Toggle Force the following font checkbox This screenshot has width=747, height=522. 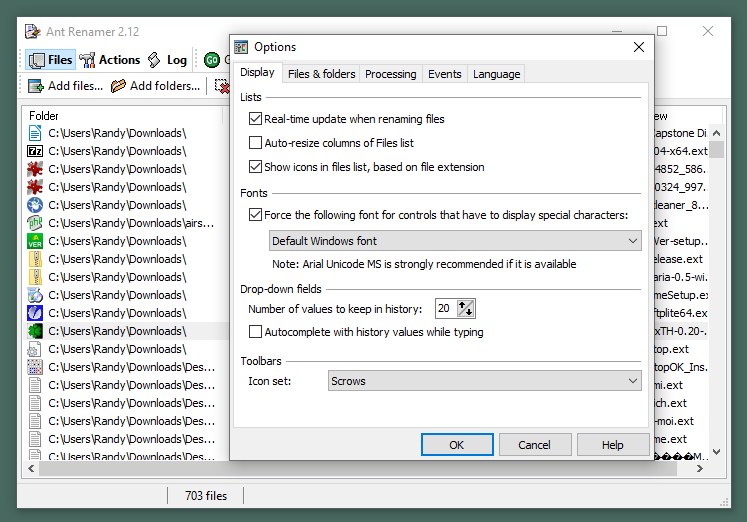pyautogui.click(x=255, y=215)
